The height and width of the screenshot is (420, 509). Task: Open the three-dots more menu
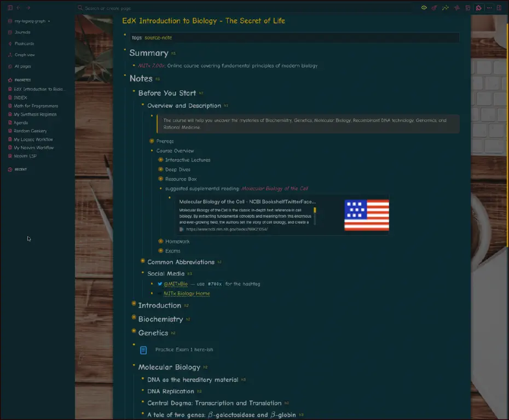coord(489,8)
